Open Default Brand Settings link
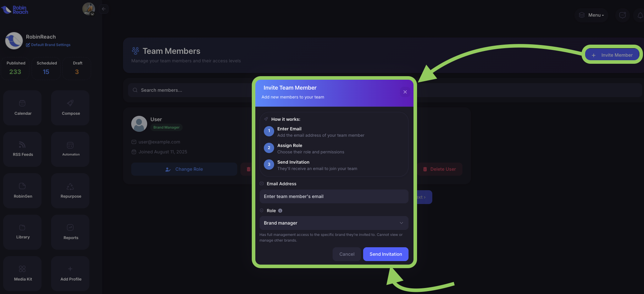 (x=48, y=45)
